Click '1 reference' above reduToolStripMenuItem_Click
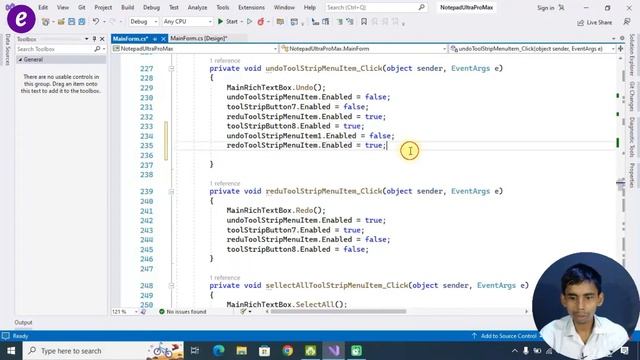 coord(225,183)
